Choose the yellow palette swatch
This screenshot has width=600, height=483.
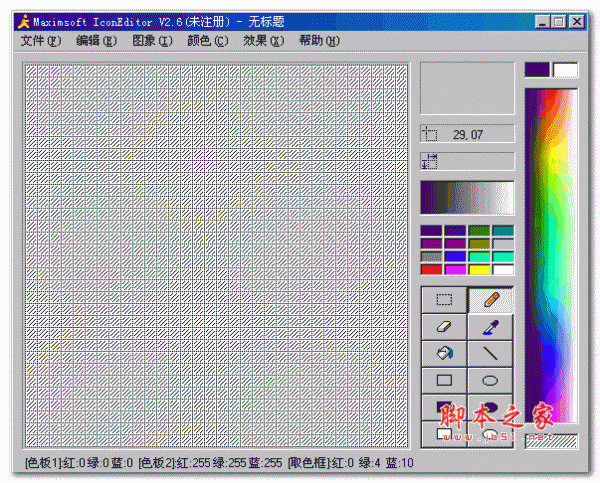479,269
